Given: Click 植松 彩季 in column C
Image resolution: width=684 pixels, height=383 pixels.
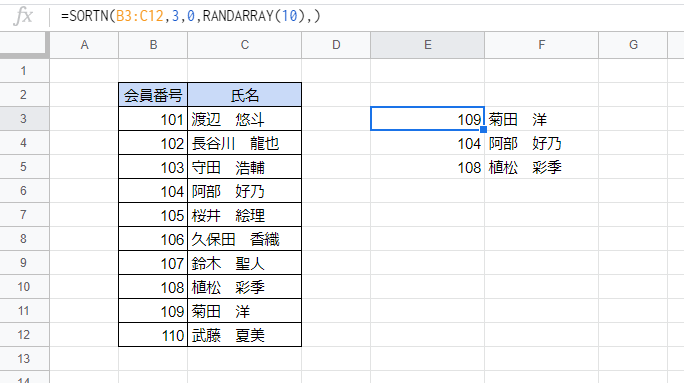Looking at the screenshot, I should (x=245, y=287).
